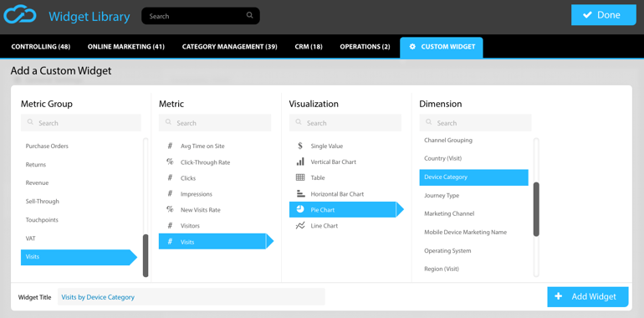Click the dollar icon beside Single Value

pos(300,146)
